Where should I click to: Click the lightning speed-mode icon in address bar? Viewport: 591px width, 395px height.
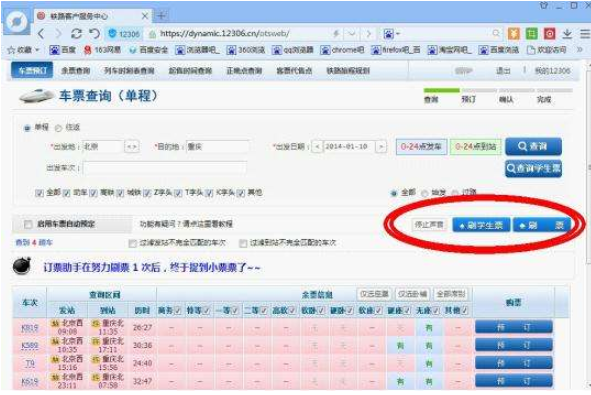(336, 34)
